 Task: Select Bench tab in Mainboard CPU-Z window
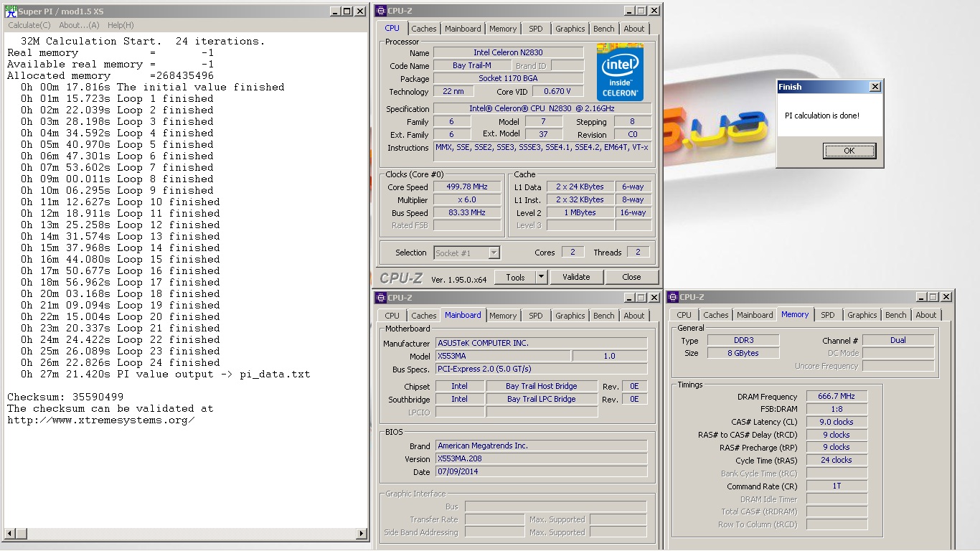point(604,316)
